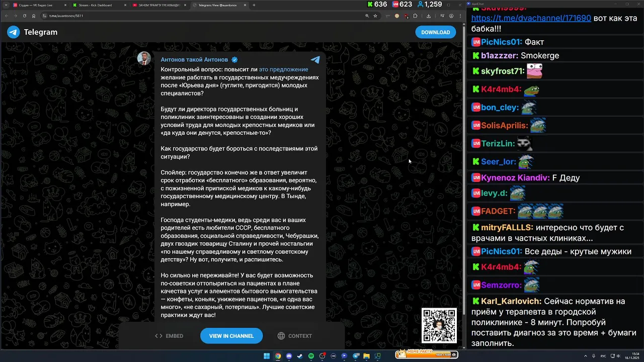Click the cat emote next to TerizLin

click(525, 144)
